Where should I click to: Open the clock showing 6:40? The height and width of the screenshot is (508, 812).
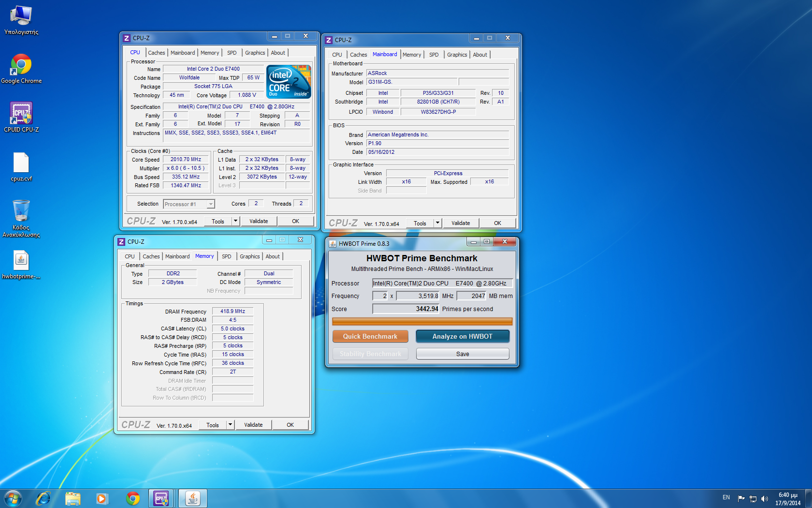788,499
